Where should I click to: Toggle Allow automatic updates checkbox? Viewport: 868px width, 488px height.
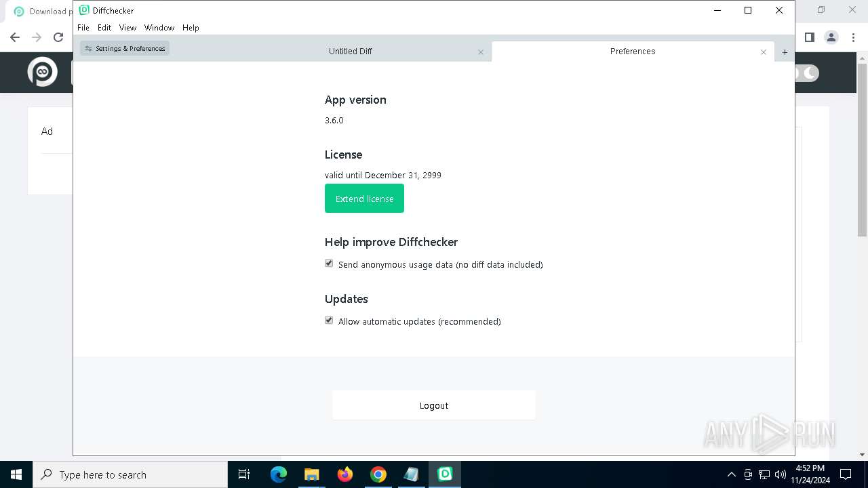click(329, 321)
